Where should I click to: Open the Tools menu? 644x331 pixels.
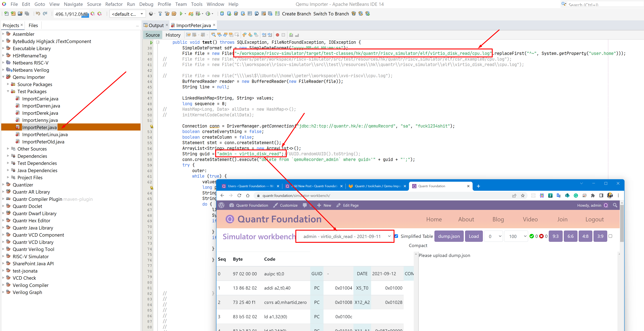point(197,4)
